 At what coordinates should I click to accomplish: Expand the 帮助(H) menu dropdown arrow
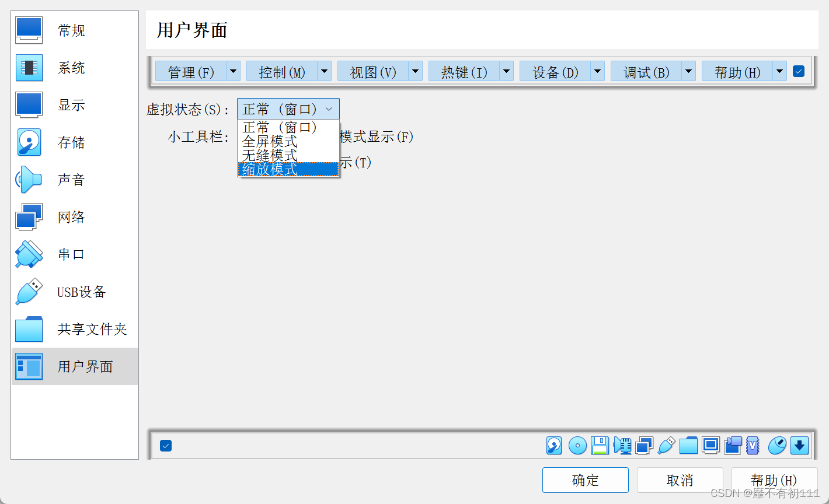(780, 72)
